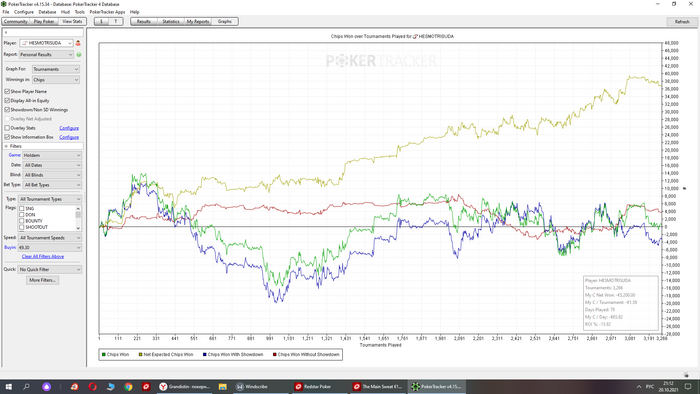Open Windows search from taskbar
The height and width of the screenshot is (394, 700).
tap(26, 386)
